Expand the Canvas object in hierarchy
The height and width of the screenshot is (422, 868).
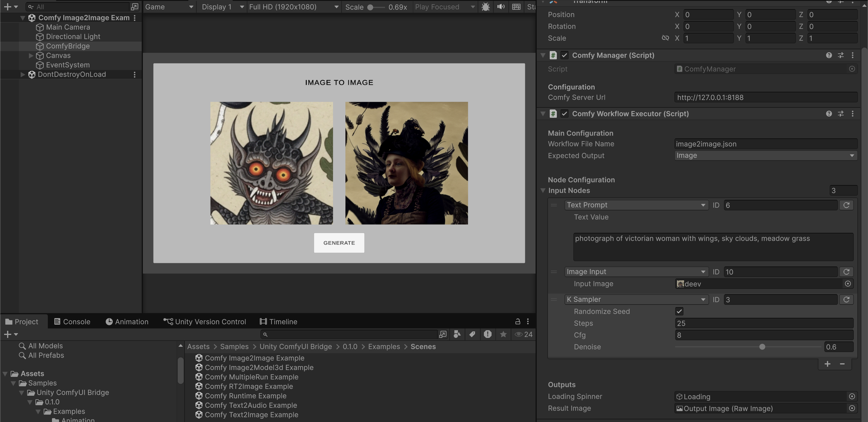click(31, 55)
